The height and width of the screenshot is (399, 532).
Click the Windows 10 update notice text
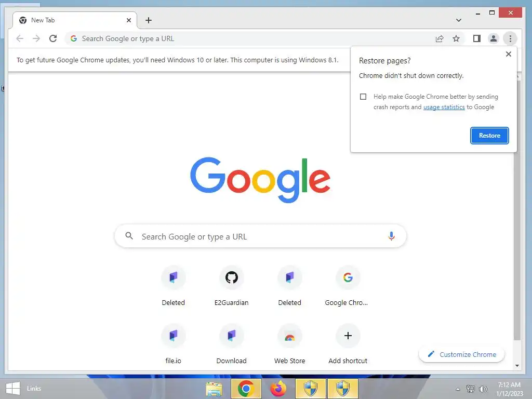[178, 60]
